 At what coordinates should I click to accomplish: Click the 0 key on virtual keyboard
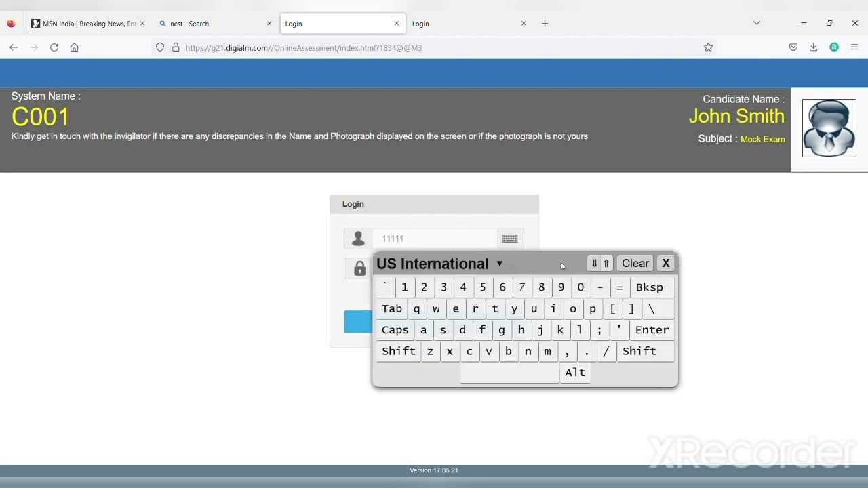[580, 287]
